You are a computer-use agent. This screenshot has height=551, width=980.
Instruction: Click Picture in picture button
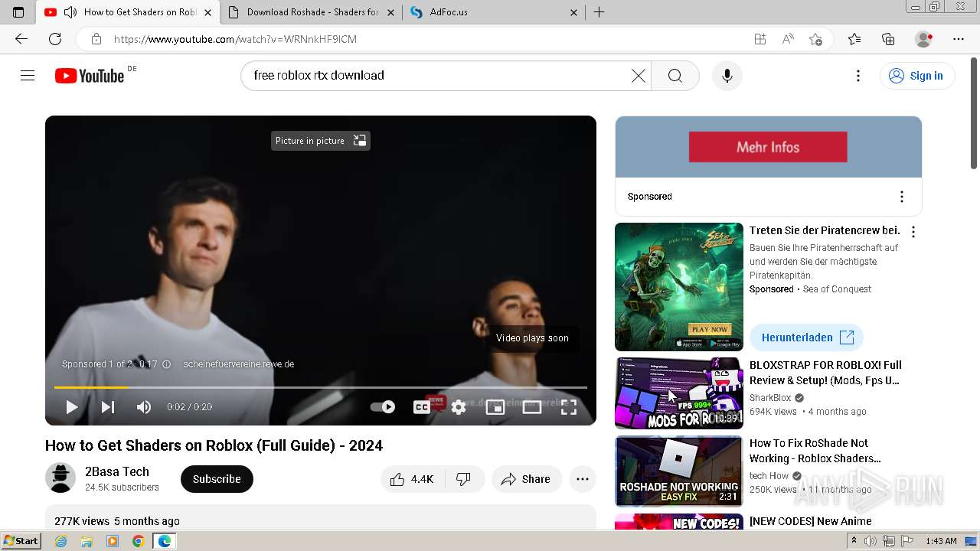click(x=321, y=141)
